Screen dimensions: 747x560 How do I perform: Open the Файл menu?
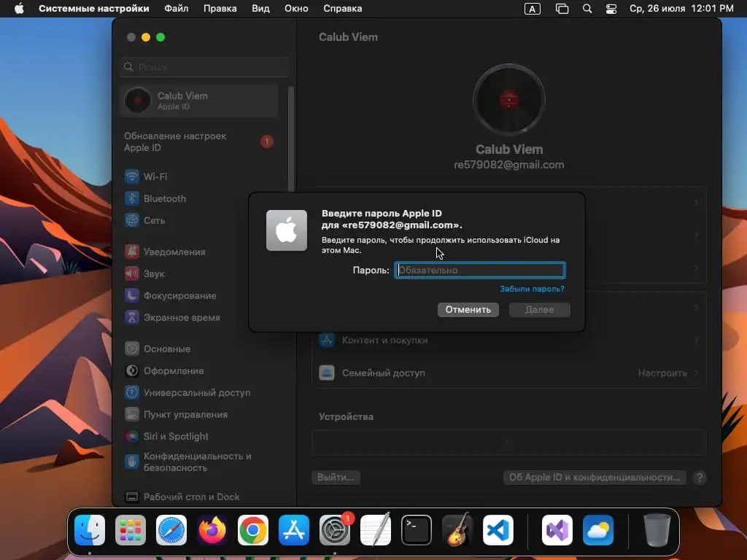(177, 9)
